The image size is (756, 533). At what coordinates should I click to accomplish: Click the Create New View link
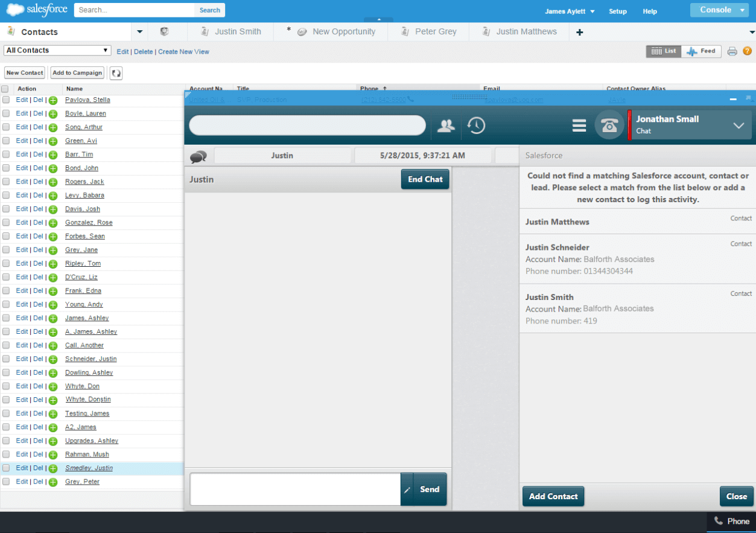point(183,52)
